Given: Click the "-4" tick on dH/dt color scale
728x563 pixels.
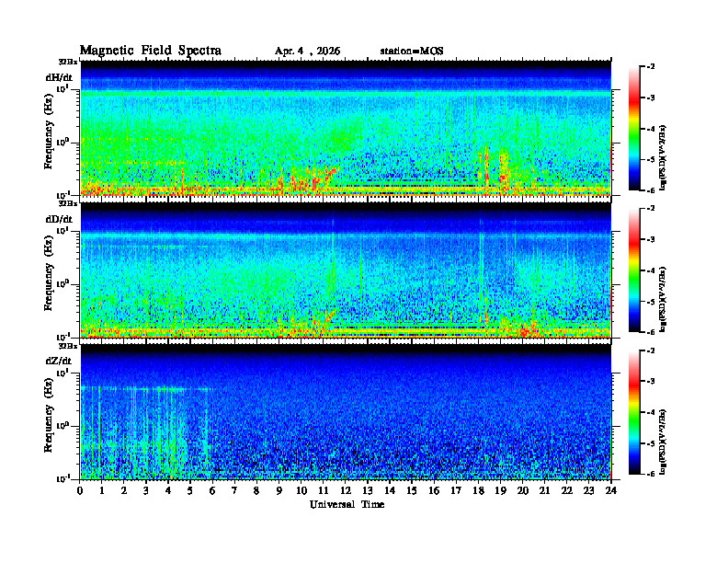Looking at the screenshot, I should coord(651,129).
